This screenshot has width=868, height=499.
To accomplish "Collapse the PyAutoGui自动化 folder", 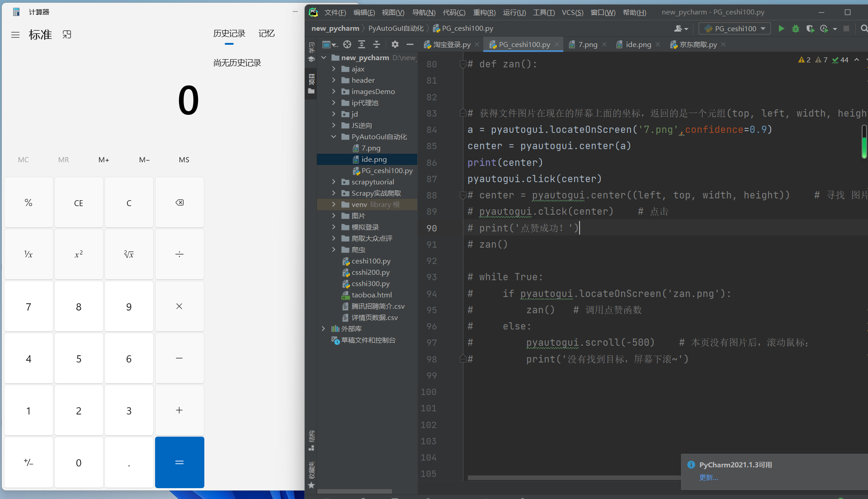I will pyautogui.click(x=334, y=137).
